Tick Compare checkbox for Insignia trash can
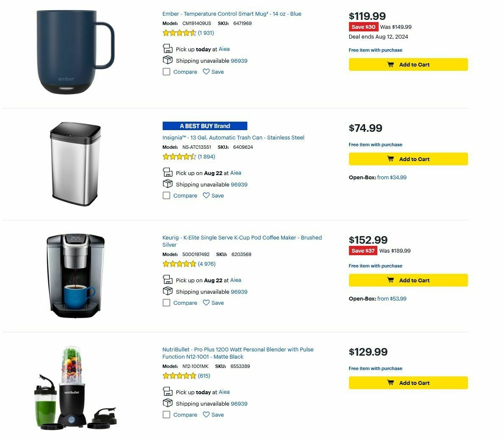 (x=166, y=195)
